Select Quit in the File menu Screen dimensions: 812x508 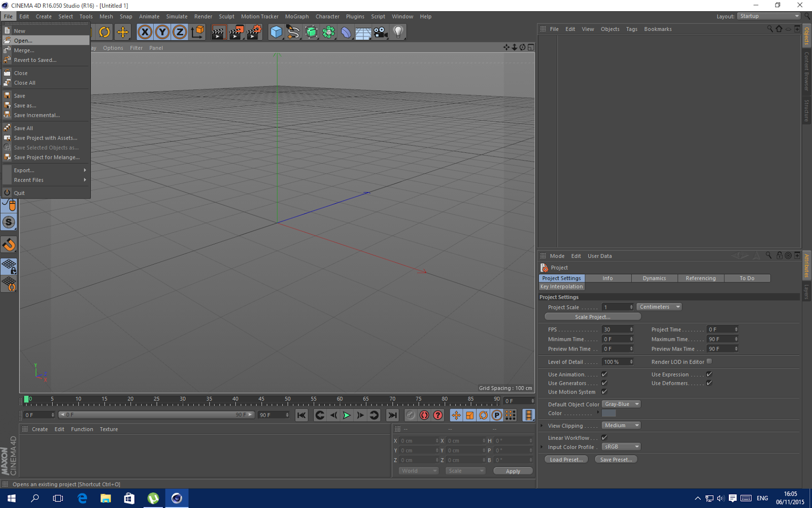pyautogui.click(x=46, y=193)
